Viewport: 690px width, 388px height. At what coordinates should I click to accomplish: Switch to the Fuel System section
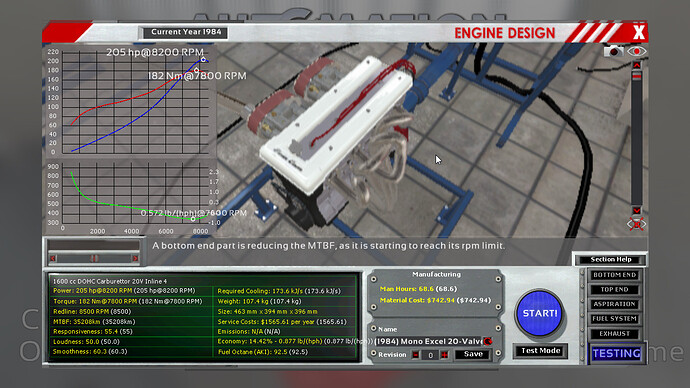point(614,318)
